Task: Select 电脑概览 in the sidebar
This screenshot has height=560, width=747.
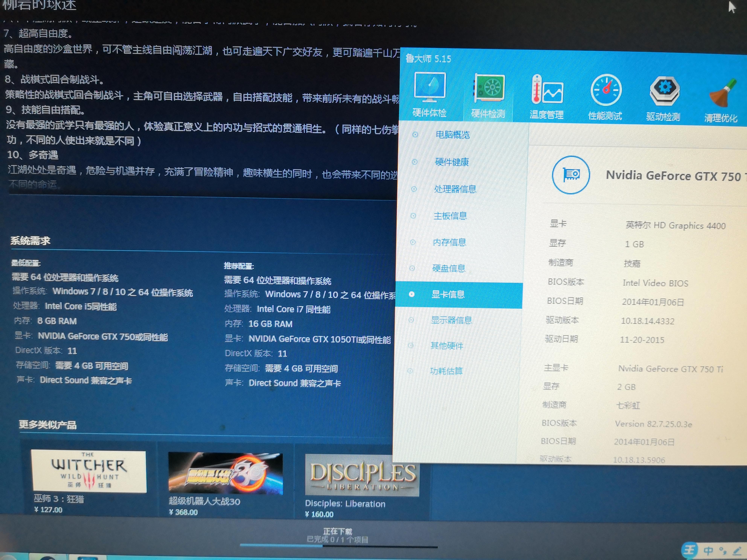Action: pos(453,135)
